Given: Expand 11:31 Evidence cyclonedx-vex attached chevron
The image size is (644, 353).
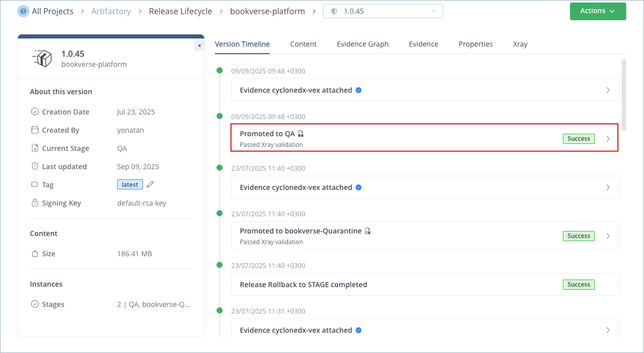Looking at the screenshot, I should [x=608, y=330].
